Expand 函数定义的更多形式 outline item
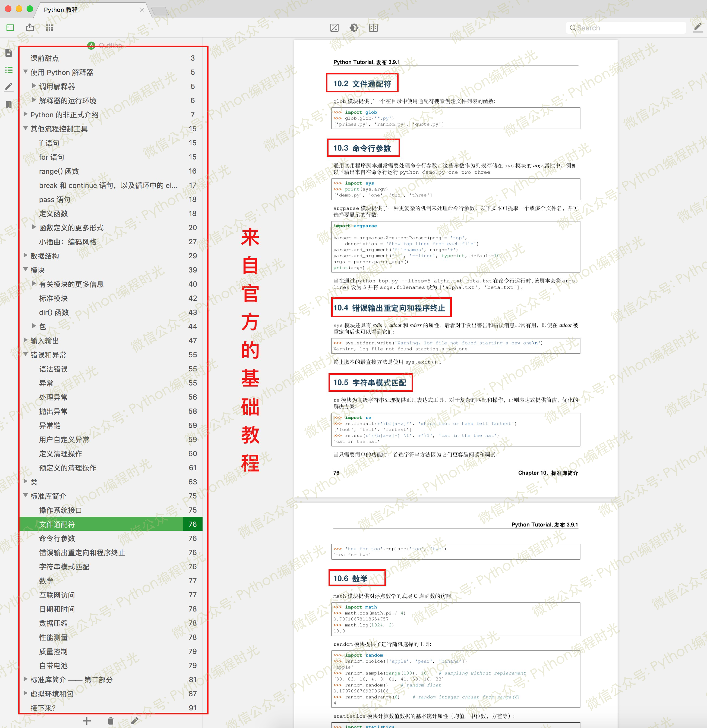The height and width of the screenshot is (728, 707). click(34, 227)
